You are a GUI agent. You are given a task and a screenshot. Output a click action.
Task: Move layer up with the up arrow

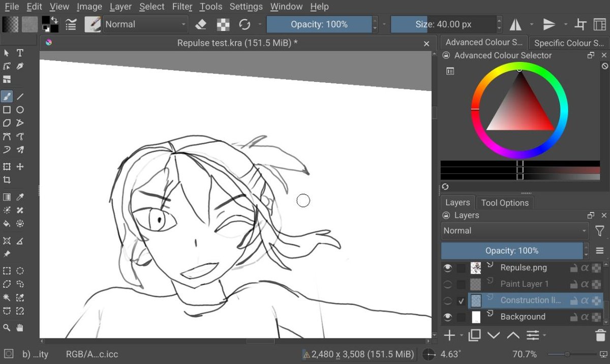click(x=513, y=335)
